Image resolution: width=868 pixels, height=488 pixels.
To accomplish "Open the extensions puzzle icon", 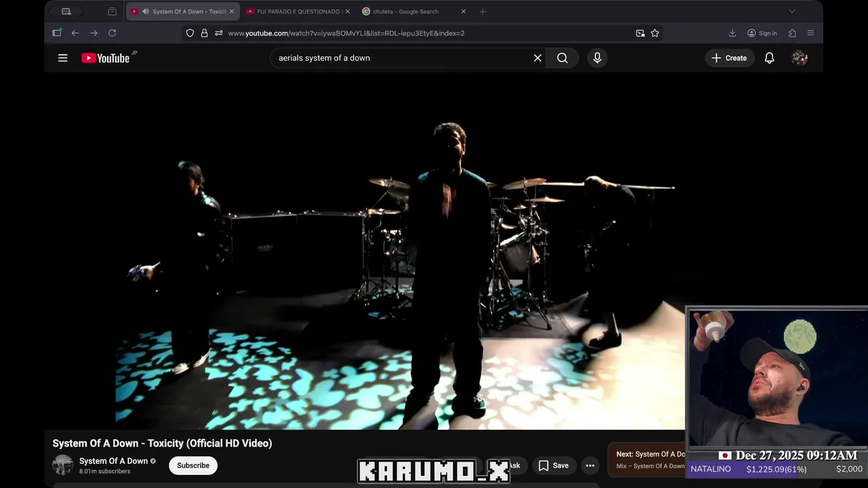I will [x=792, y=33].
